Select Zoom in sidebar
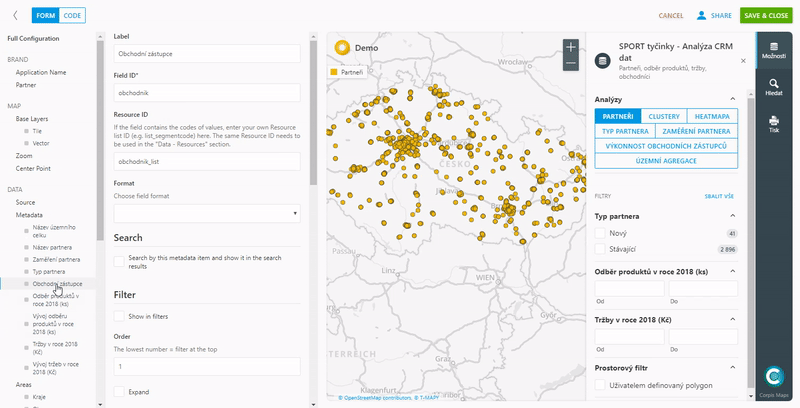Viewport: 800px width, 408px height. 24,156
